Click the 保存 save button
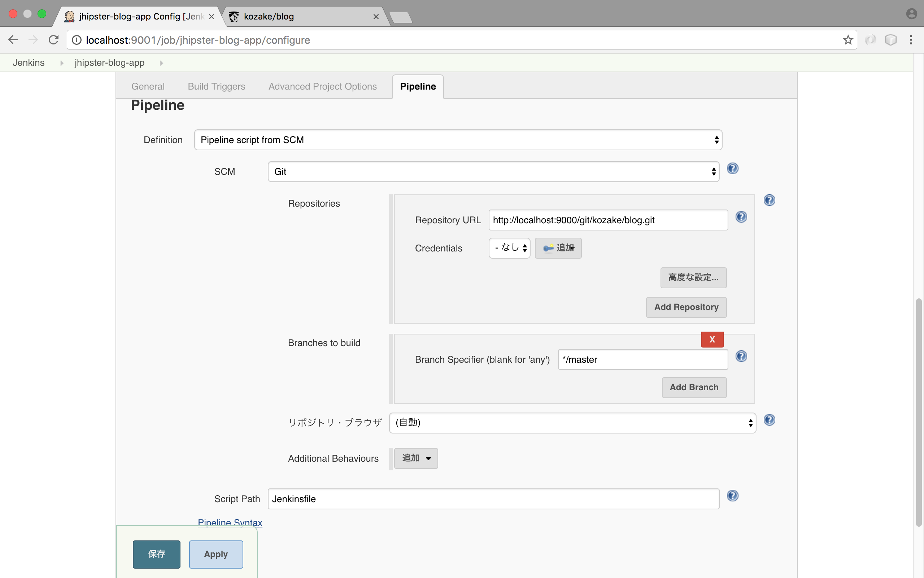Viewport: 924px width, 578px height. click(x=157, y=554)
